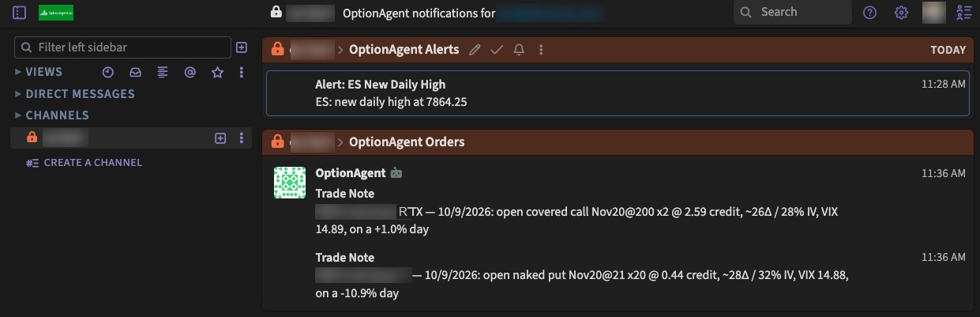Click the OptionAgent logo in top bar

(x=56, y=13)
